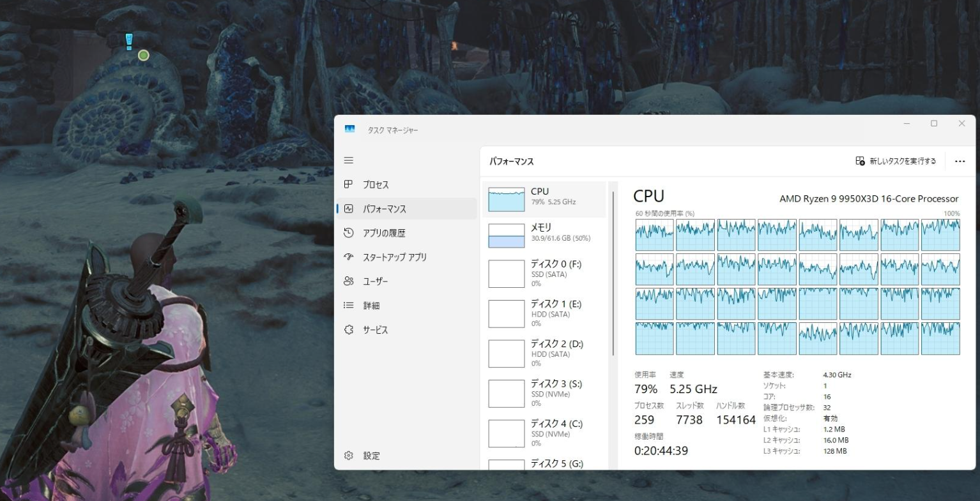Go to スタートアップ アプリ page
Screen dimensions: 980x501
point(407,257)
